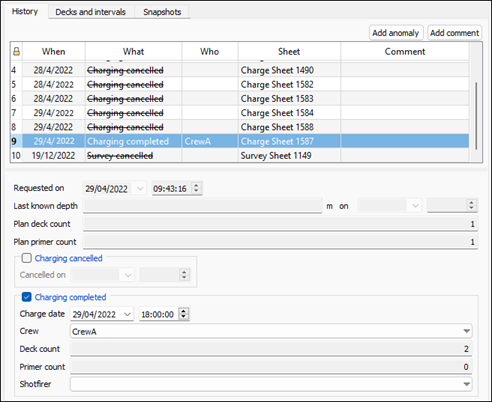Screen dimensions: 492x402
Task: Select the History tab
Action: click(x=25, y=11)
